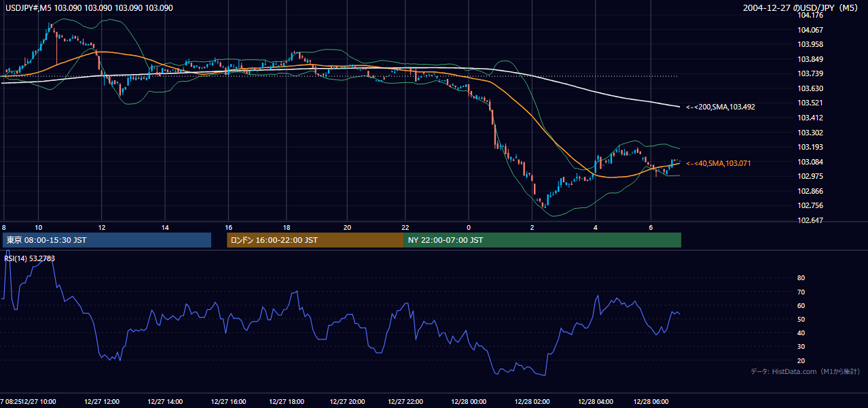Select the ロンドン 16:00-22:00 JST session bar
Viewport: 868px width, 408px height.
(x=315, y=240)
